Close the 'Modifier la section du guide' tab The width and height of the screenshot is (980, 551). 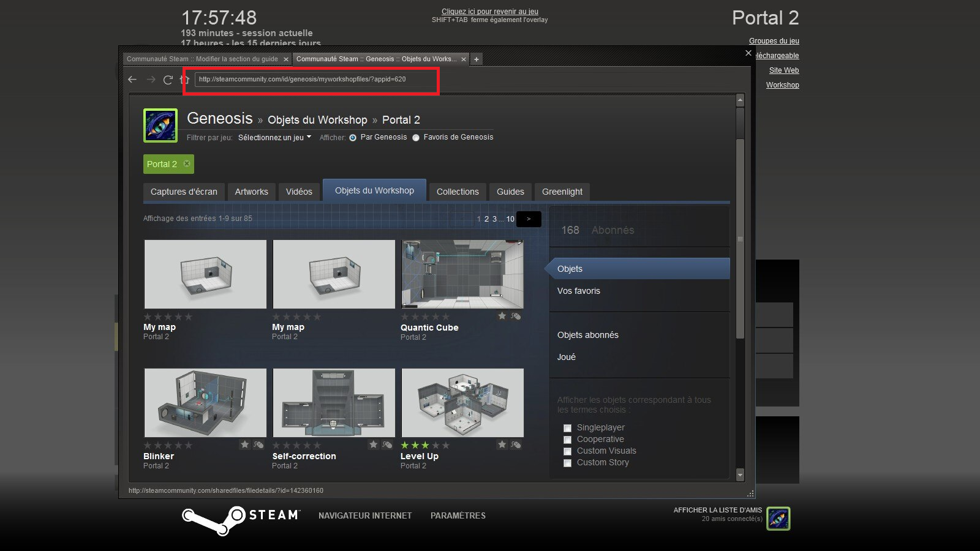[285, 59]
